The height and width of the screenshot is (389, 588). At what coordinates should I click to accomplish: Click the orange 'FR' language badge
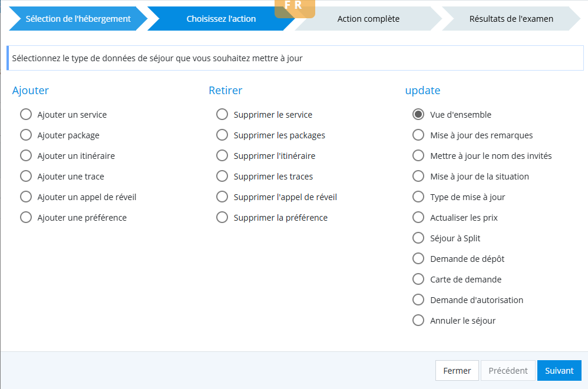tap(294, 7)
